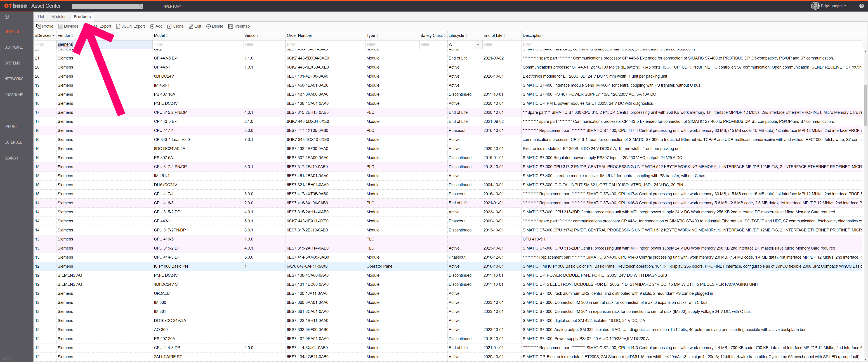Click the OTbase logo

click(x=16, y=6)
